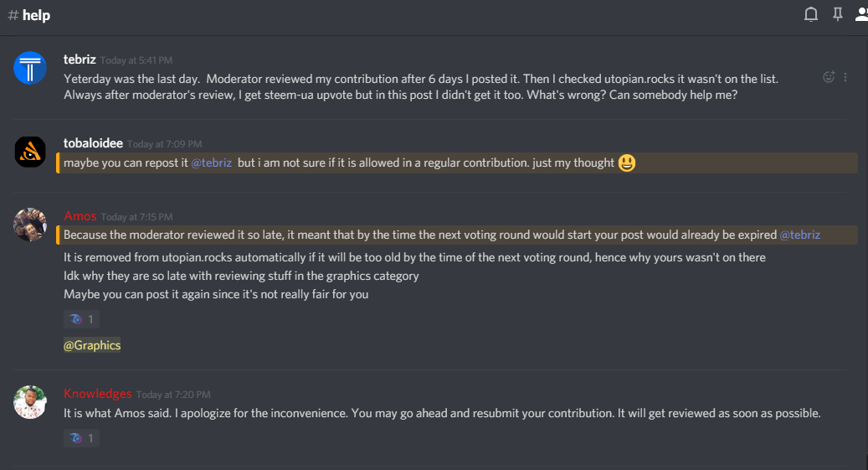
Task: Open more options on tebriz's message
Action: coord(845,77)
